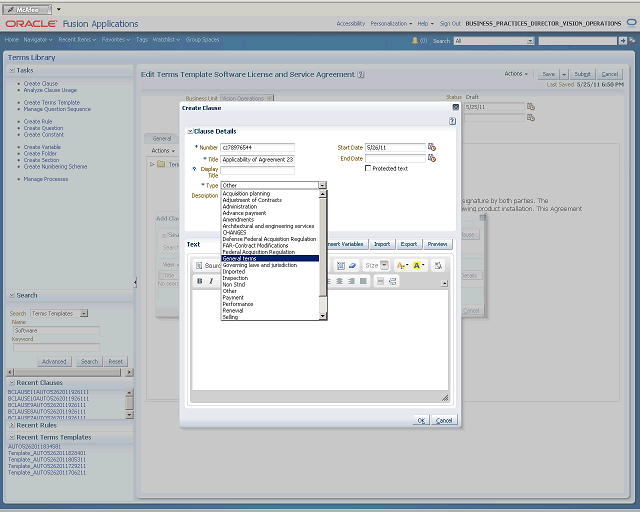
Task: Choose Payment from the Type list
Action: click(x=270, y=298)
